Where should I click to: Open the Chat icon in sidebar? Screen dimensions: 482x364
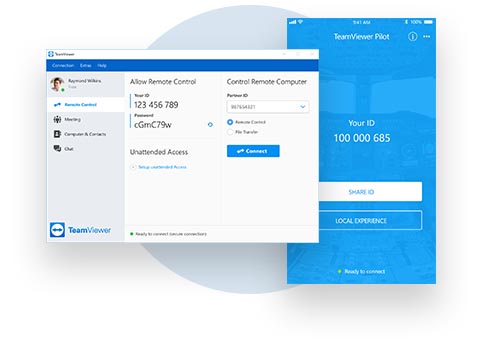point(57,149)
